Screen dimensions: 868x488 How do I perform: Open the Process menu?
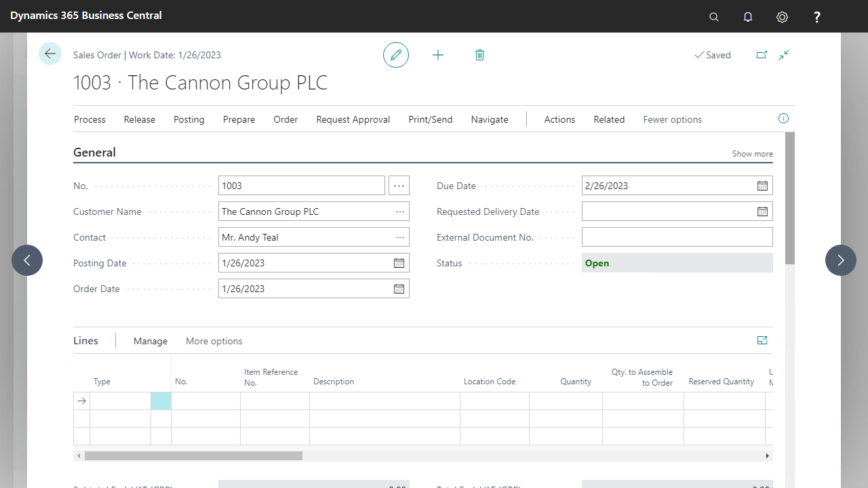pyautogui.click(x=90, y=119)
